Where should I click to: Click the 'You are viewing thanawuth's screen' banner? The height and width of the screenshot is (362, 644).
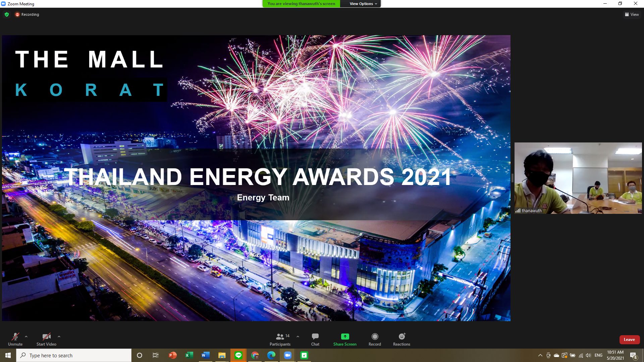click(x=301, y=4)
